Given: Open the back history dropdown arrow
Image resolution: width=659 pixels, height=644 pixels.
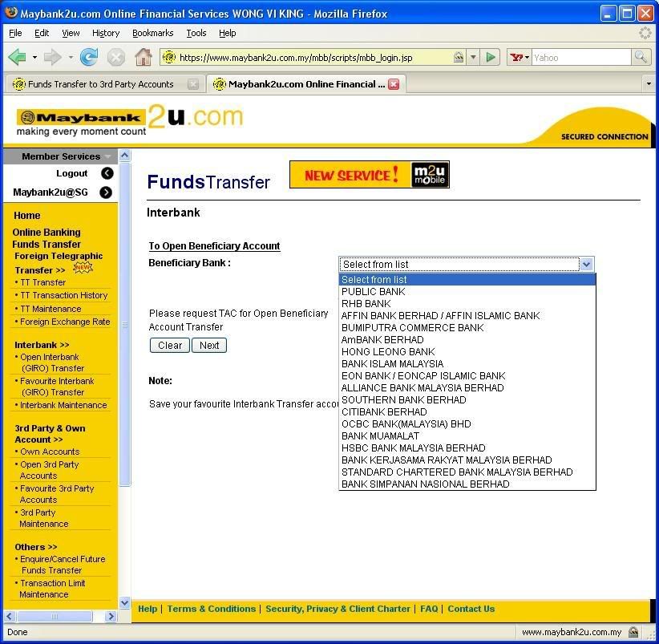Looking at the screenshot, I should (x=35, y=58).
